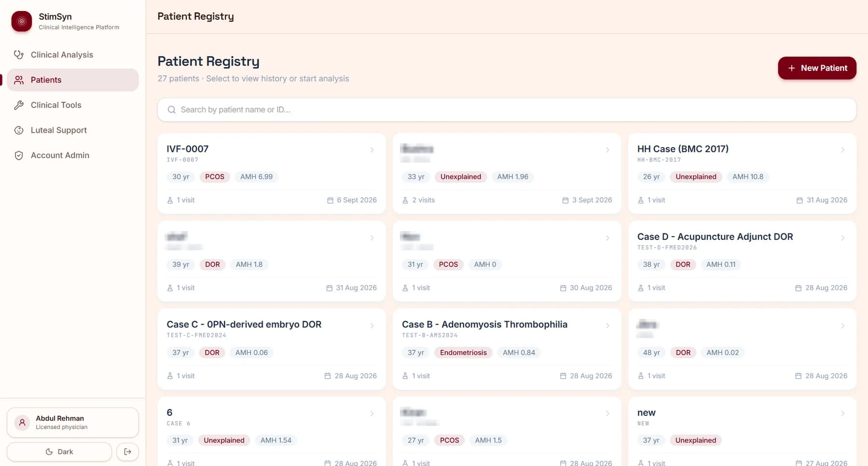The image size is (868, 466).
Task: Click the calendar icon on Case D card
Action: click(799, 288)
